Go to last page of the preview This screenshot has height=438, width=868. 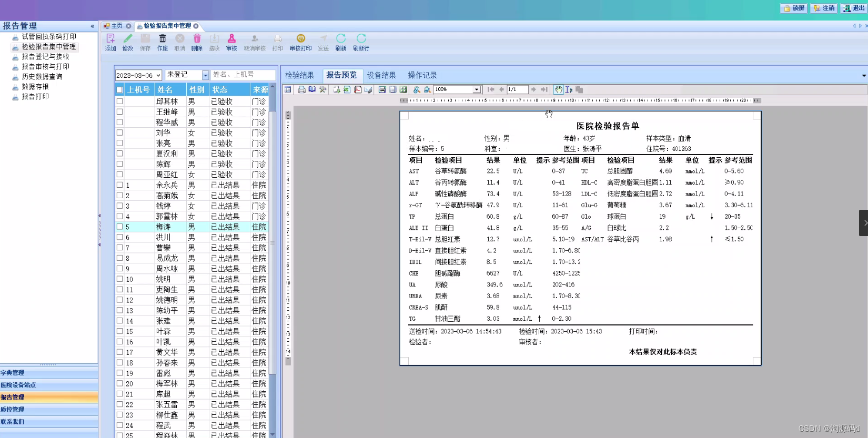(544, 90)
